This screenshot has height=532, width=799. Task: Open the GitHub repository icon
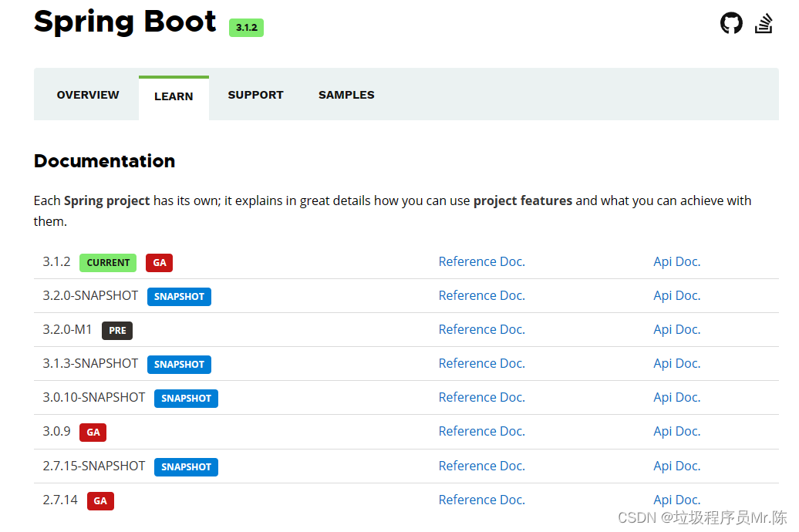731,23
